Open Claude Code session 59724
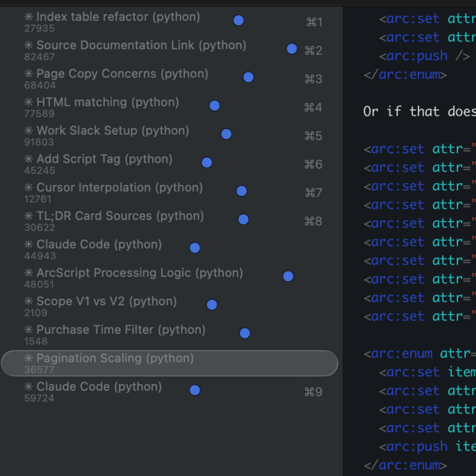The width and height of the screenshot is (476, 476). (x=170, y=392)
